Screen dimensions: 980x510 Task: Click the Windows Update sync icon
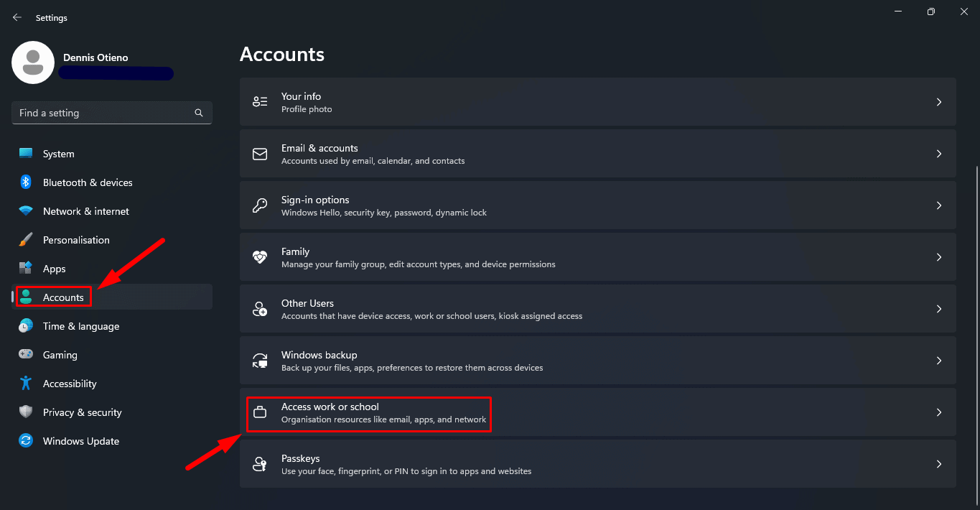pos(26,441)
